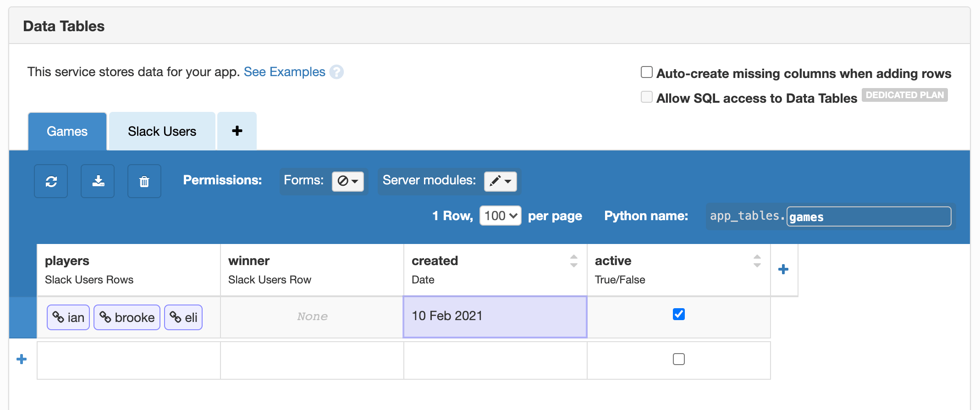Switch to the Slack Users tab

162,131
